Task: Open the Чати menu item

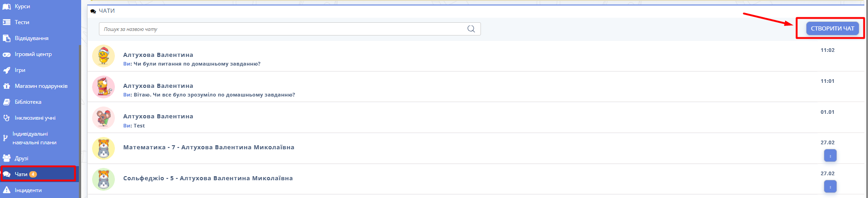Action: pyautogui.click(x=21, y=174)
